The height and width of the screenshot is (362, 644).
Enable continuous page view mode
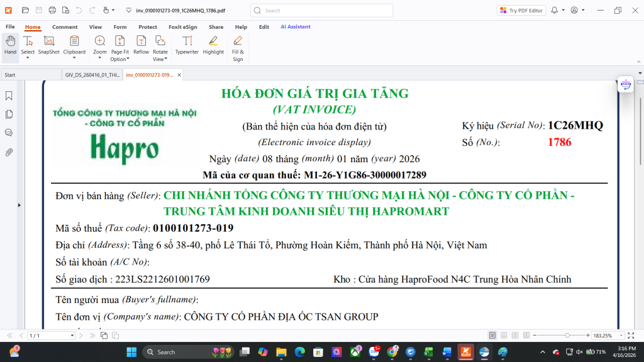tap(503, 336)
